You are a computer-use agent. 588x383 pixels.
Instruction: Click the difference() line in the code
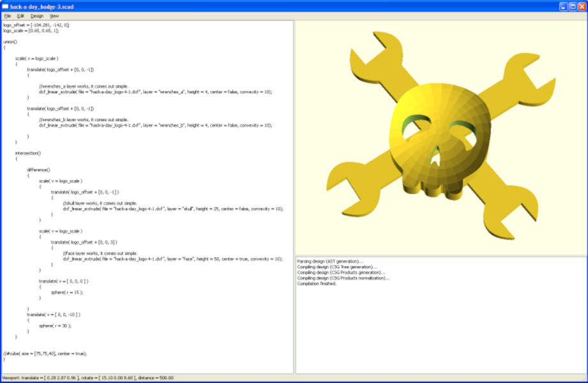click(38, 170)
